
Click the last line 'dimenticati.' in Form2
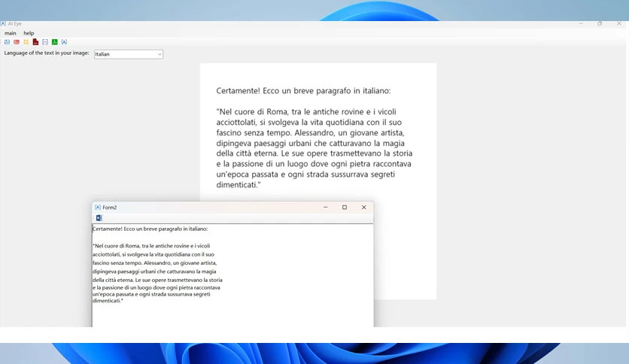(x=108, y=301)
